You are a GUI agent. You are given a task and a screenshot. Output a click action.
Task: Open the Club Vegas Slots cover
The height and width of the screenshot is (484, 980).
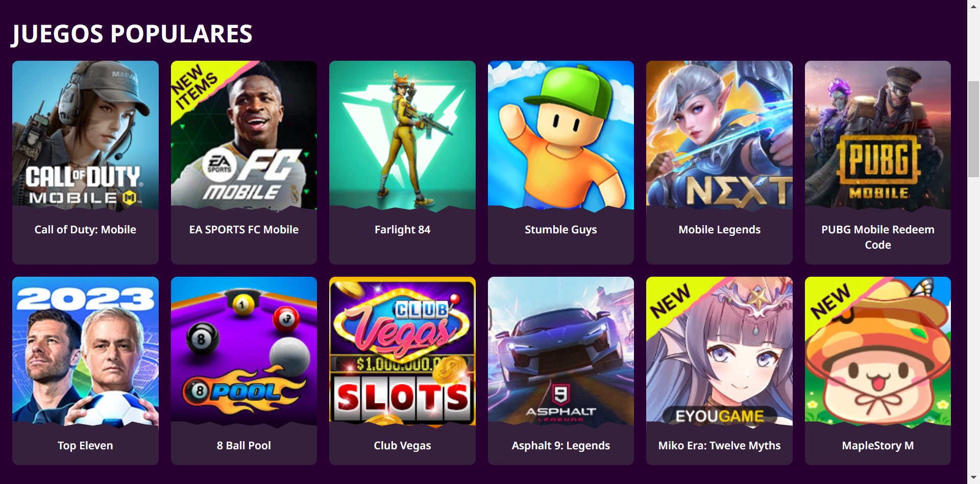[402, 351]
